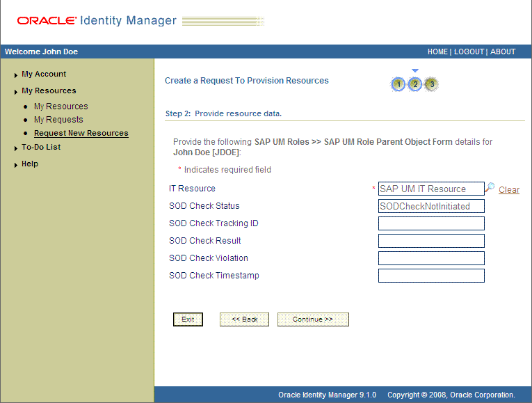Expand the To-Do List arrow
This screenshot has height=403, width=532.
tap(15, 148)
